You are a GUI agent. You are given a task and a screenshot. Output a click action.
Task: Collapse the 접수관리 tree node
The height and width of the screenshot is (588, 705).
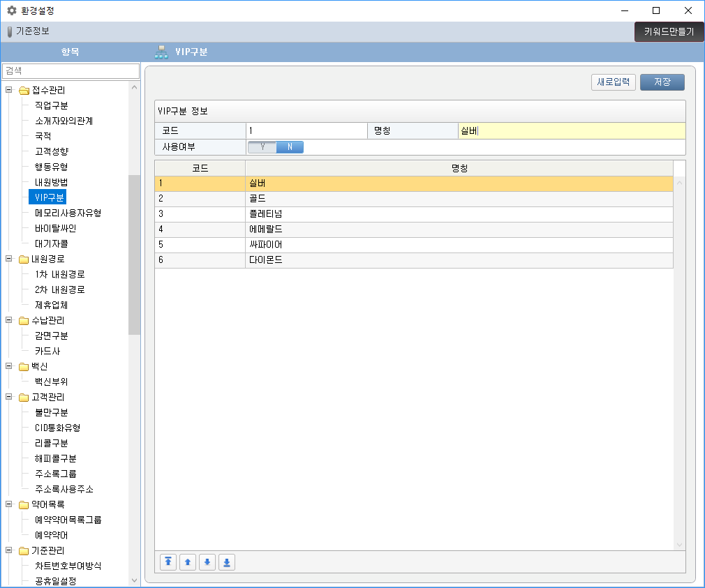point(9,90)
